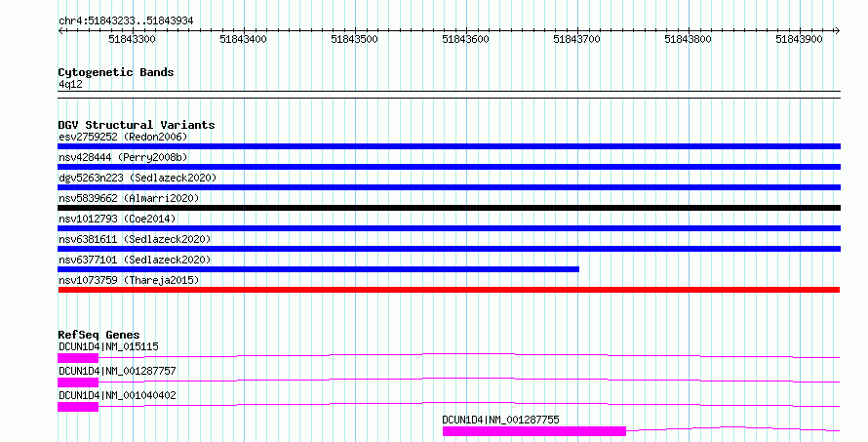Open the nsv428444 (Perry2008b) variant label
Screen dimensions: 868x442
point(123,157)
